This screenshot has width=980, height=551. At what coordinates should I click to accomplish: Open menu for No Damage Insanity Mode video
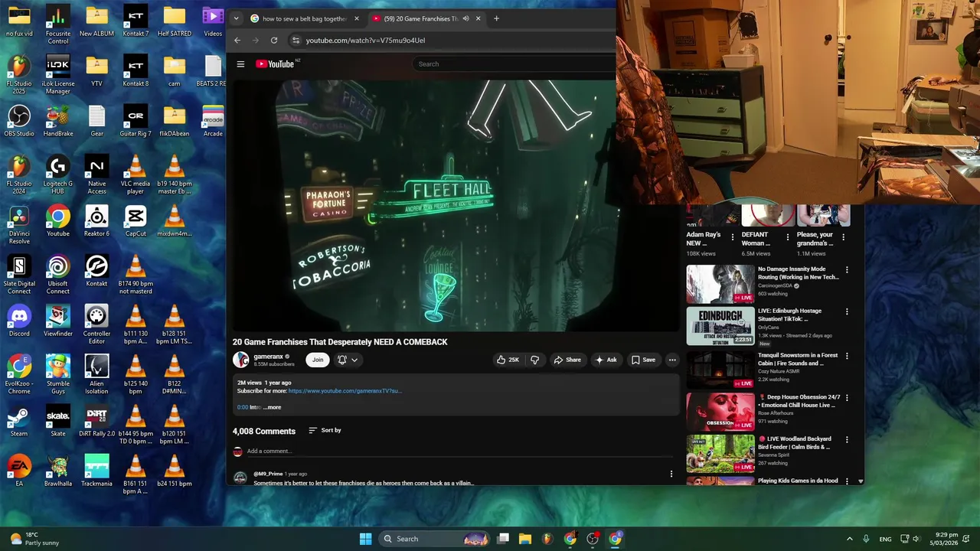[x=847, y=269]
